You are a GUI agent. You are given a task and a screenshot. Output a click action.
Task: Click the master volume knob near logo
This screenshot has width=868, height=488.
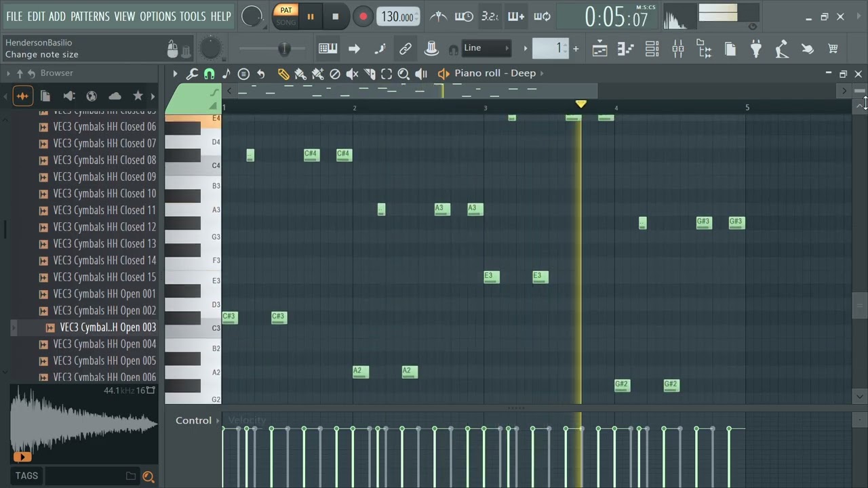(x=252, y=16)
